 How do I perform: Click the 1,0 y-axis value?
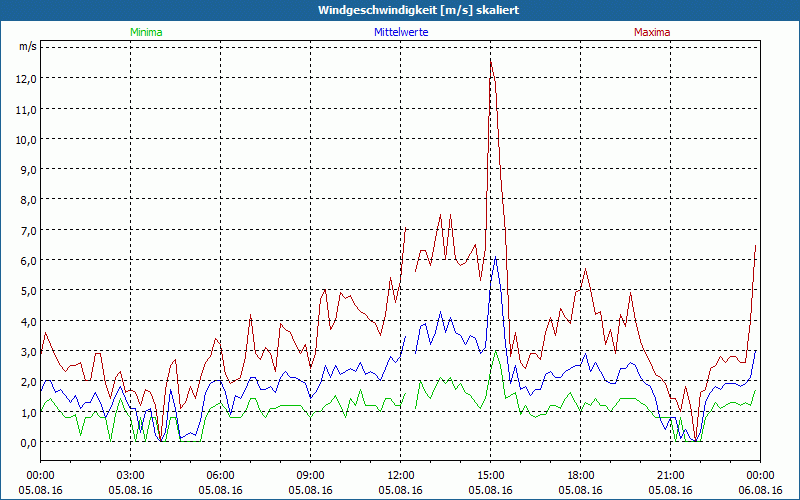(x=30, y=412)
